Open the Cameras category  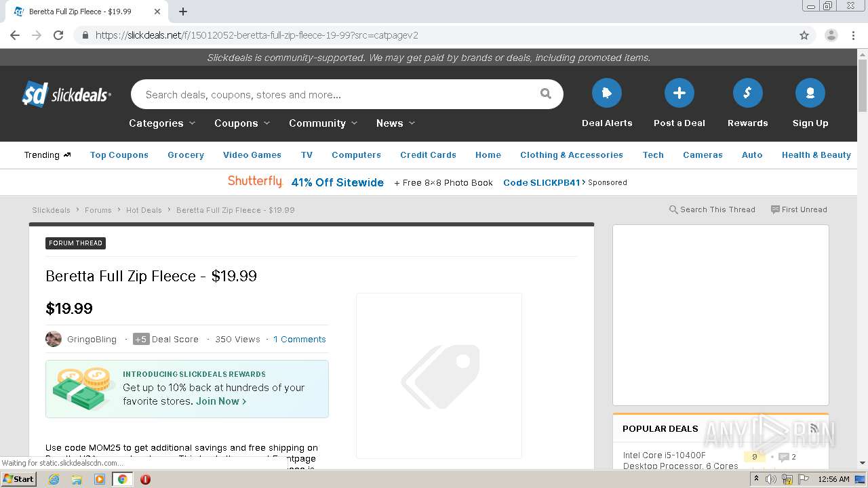pyautogui.click(x=703, y=155)
